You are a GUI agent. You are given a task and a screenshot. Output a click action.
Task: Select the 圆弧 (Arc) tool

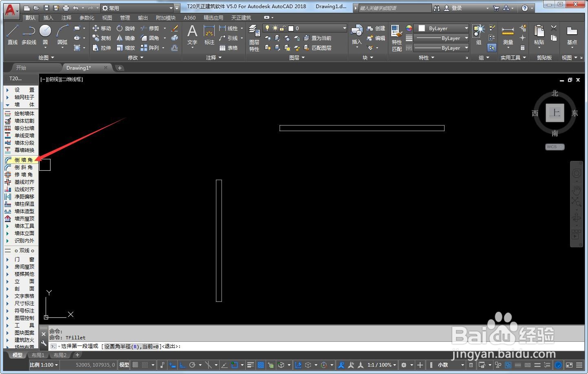62,34
